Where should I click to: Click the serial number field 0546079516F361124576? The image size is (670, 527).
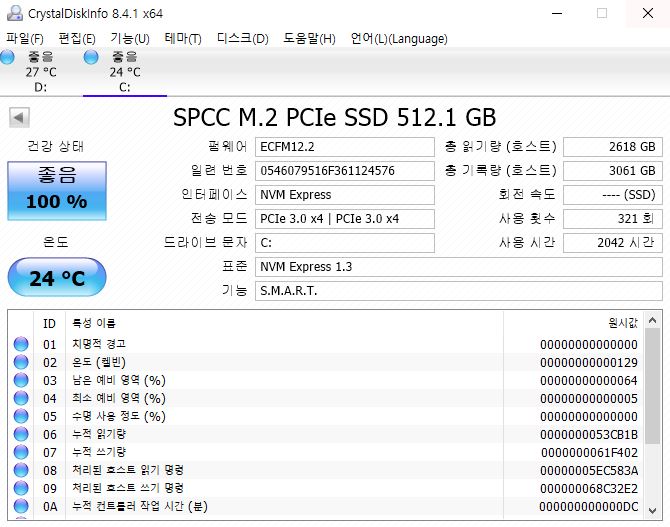(345, 171)
